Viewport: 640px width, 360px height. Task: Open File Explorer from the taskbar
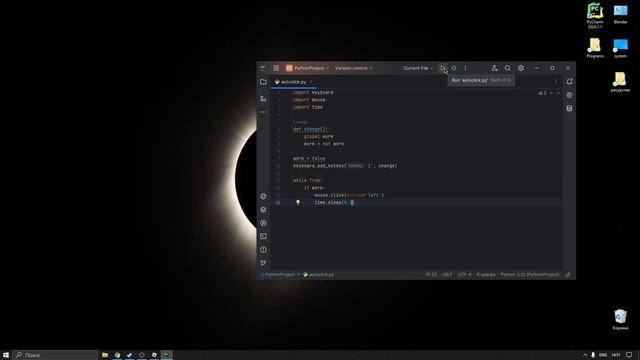[x=105, y=355]
